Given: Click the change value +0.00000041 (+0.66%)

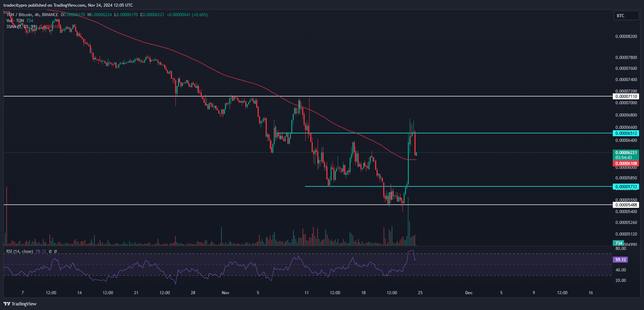Looking at the screenshot, I should point(187,15).
